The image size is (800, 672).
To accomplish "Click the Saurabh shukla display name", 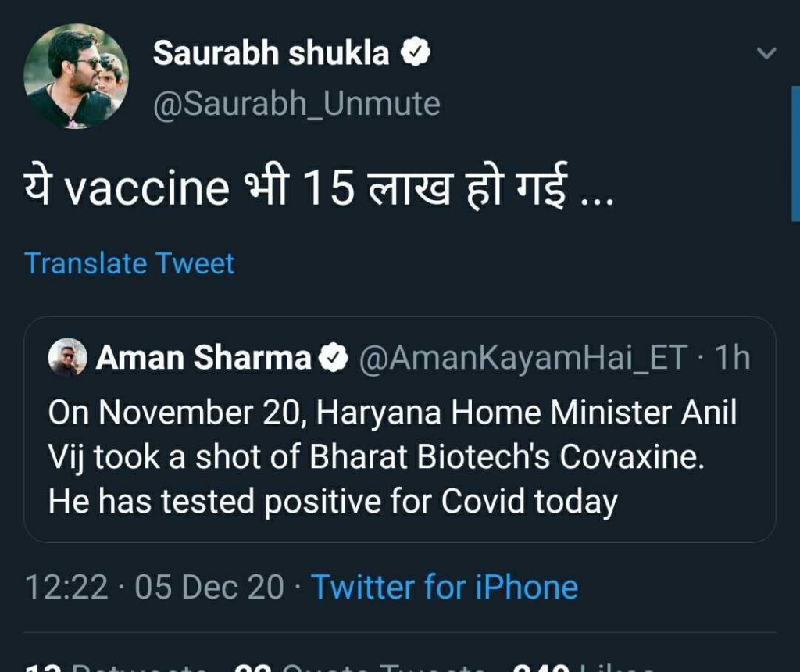I will coord(270,53).
